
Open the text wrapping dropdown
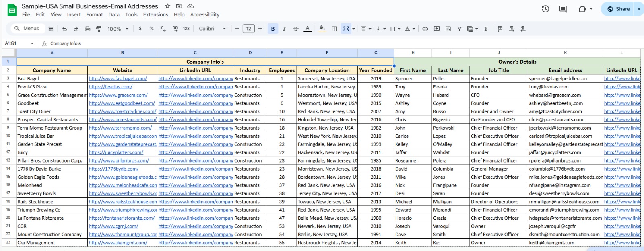(395, 29)
